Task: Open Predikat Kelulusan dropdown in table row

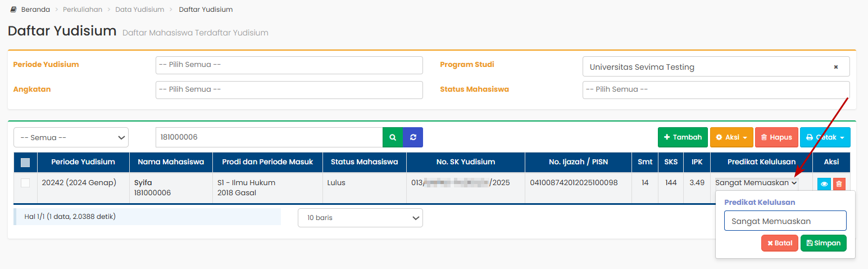Action: coord(756,183)
